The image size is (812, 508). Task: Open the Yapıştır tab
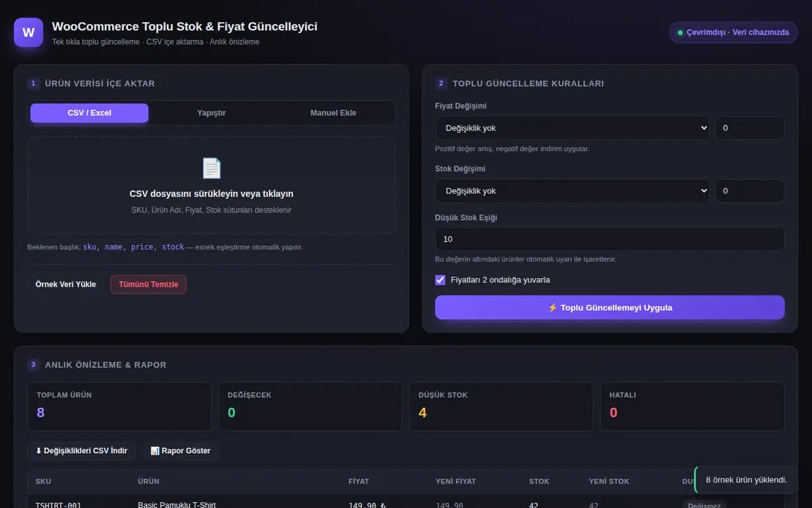[211, 113]
